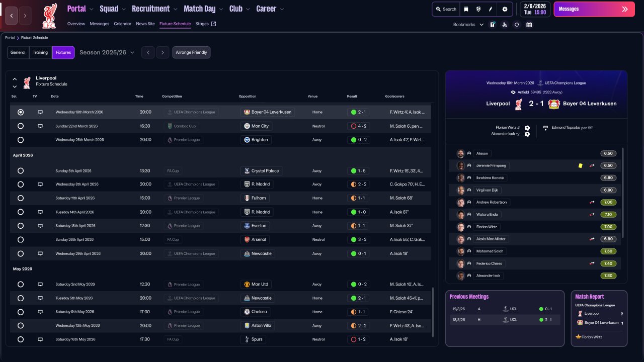Select the Man Utd 2nd May fixture radio
Viewport: 644px width, 362px height.
21,285
